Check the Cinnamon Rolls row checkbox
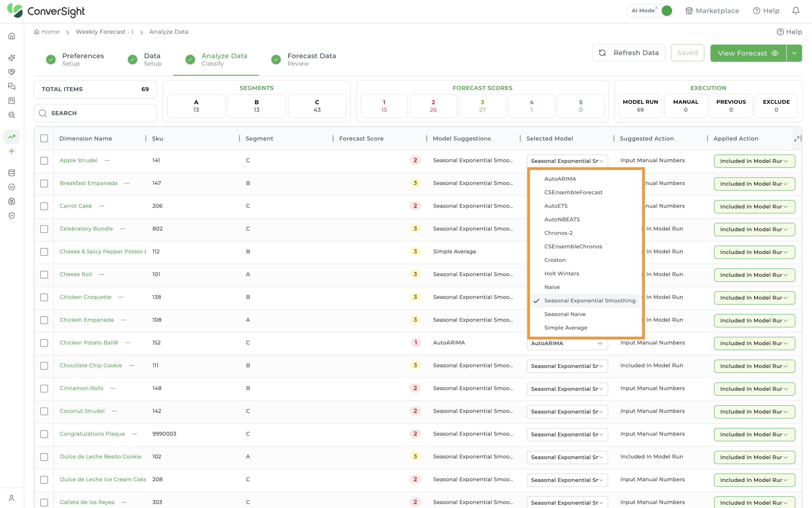This screenshot has width=812, height=508. (44, 388)
